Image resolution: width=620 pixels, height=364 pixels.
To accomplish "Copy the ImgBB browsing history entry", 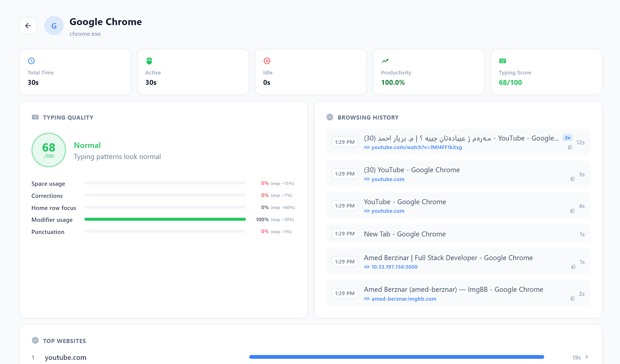I will click(573, 298).
